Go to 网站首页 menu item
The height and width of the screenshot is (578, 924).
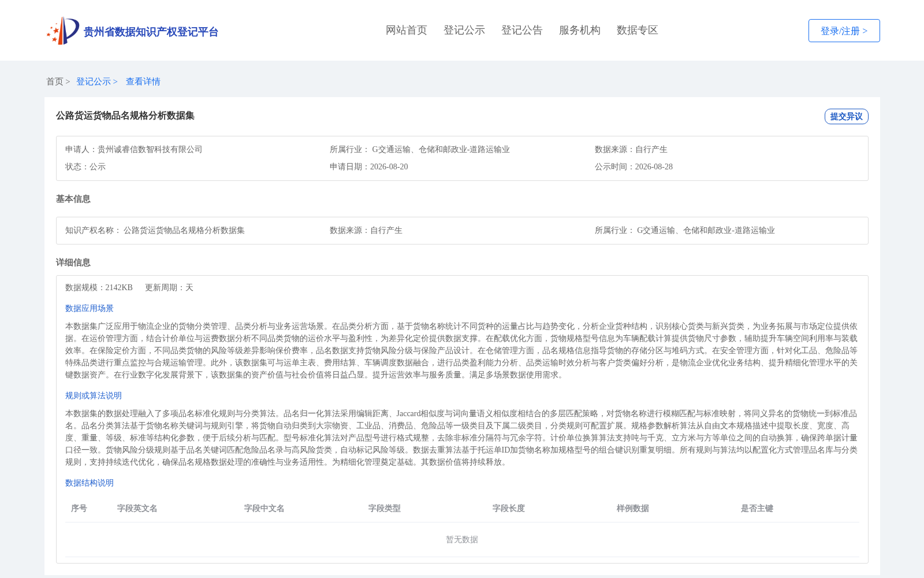pyautogui.click(x=407, y=30)
